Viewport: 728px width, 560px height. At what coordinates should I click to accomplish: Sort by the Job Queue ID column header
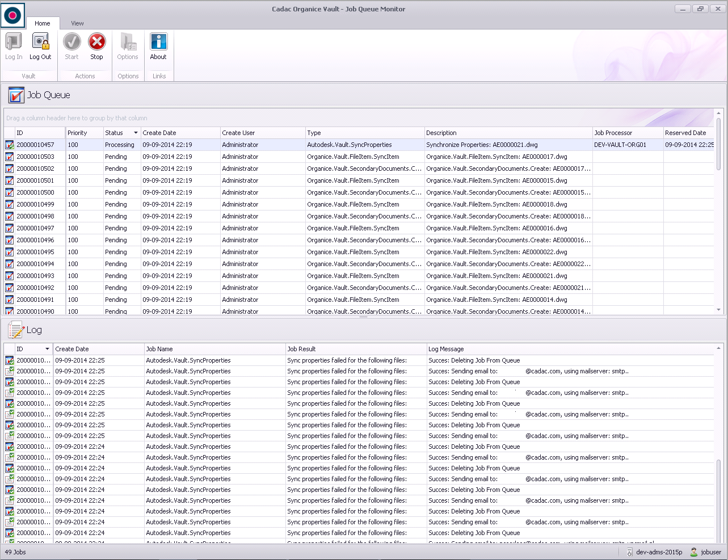(40, 133)
